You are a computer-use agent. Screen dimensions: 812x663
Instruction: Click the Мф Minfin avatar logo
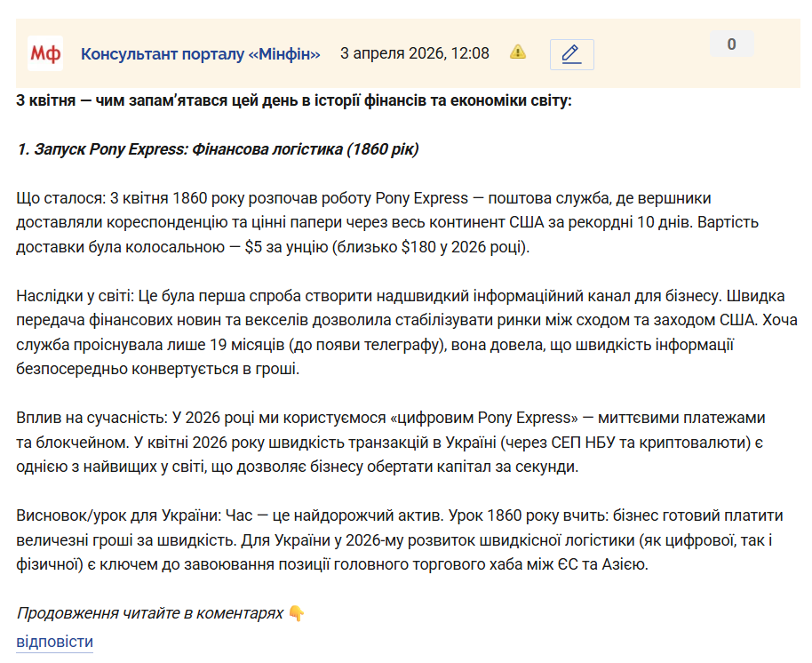[45, 53]
